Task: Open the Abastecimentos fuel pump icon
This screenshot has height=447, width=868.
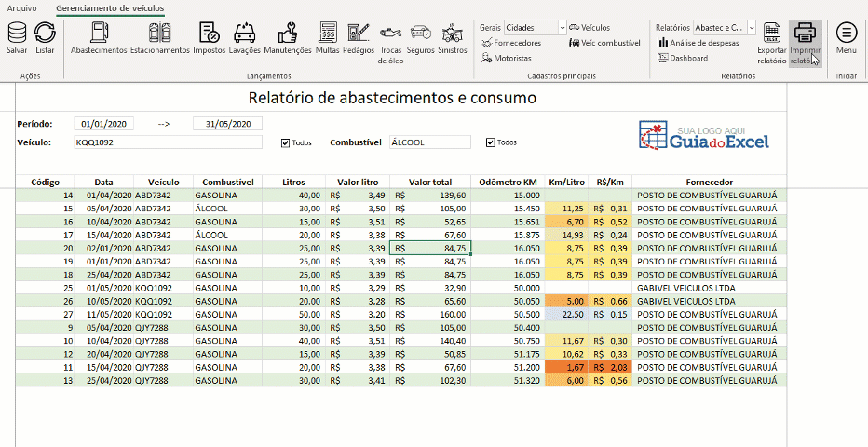Action: tap(98, 35)
